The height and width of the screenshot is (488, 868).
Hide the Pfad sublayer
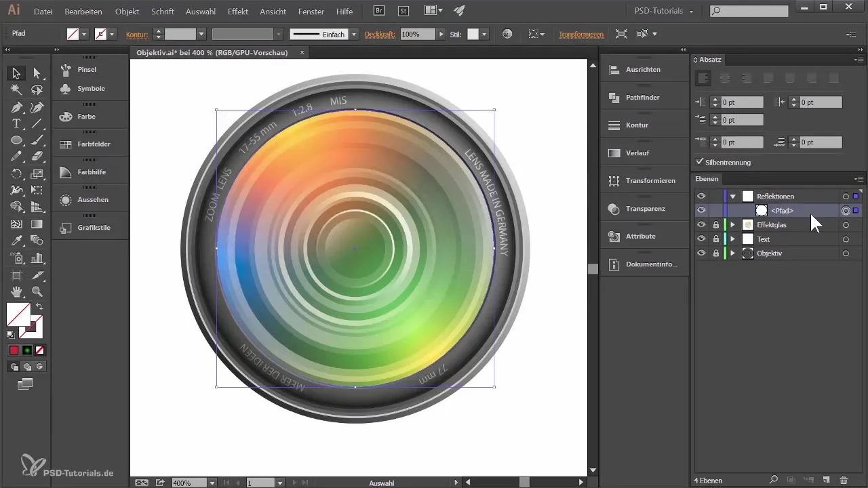point(701,211)
